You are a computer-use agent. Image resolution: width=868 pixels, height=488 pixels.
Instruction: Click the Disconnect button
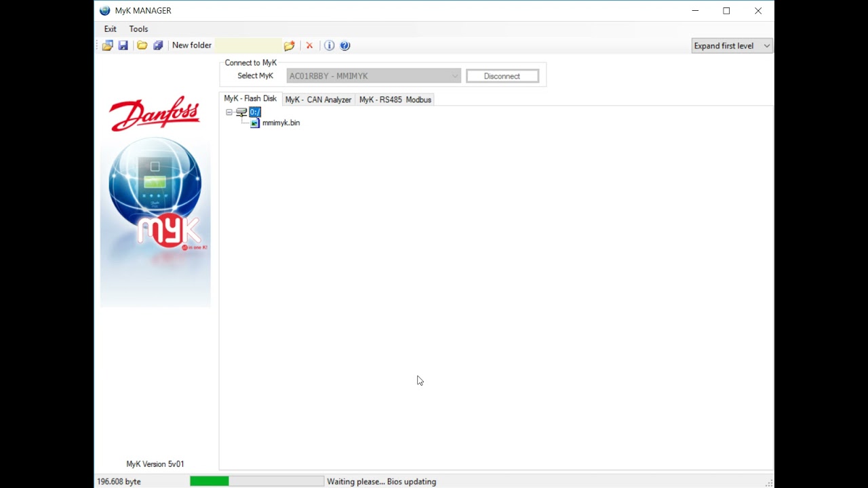[x=502, y=76]
